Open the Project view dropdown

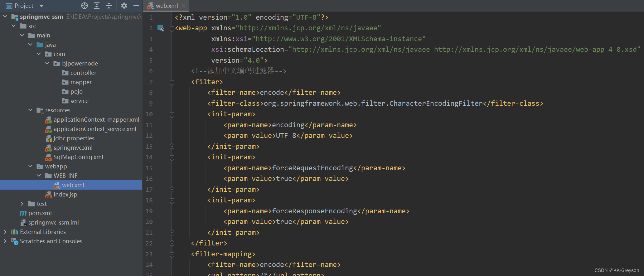click(x=41, y=6)
